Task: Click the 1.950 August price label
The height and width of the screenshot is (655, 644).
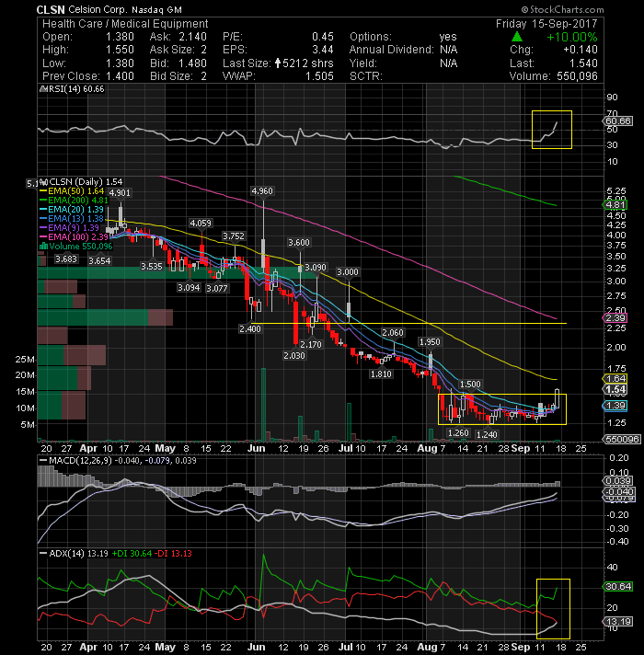Action: tap(430, 341)
